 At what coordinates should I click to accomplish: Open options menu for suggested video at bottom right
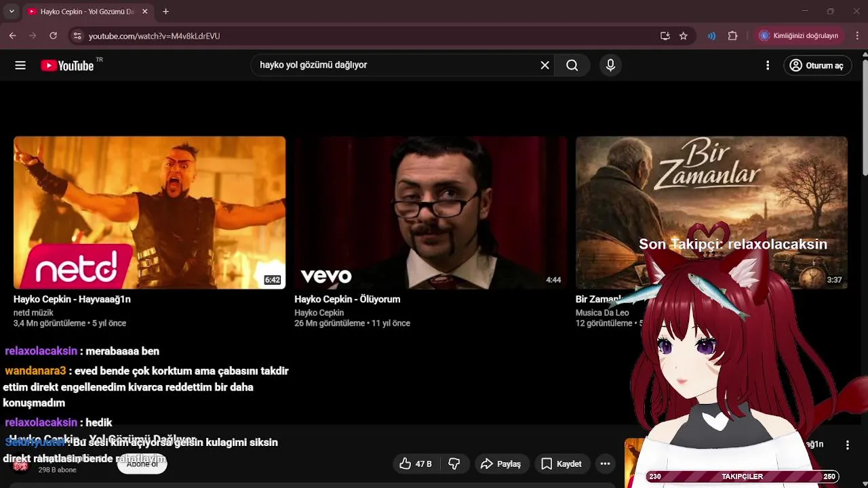point(847,445)
